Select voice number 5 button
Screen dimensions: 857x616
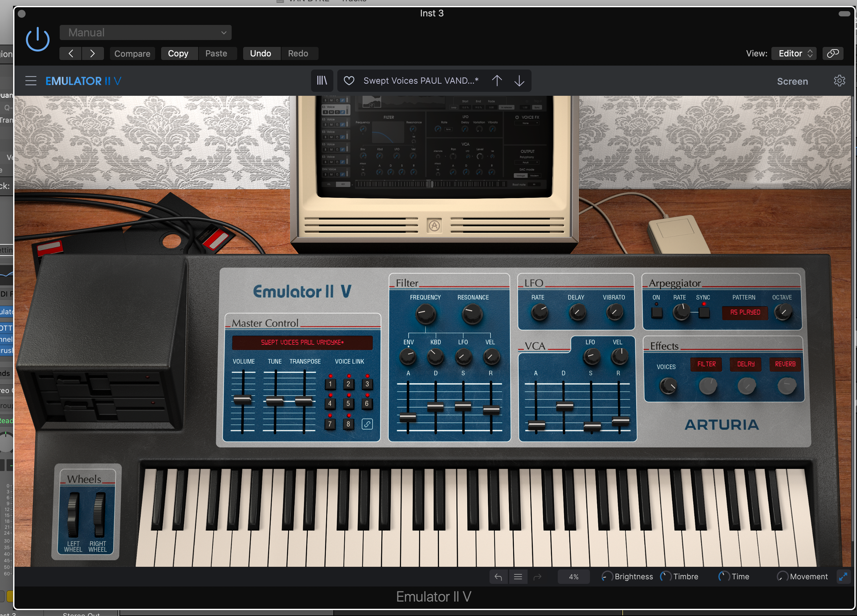[x=348, y=403]
